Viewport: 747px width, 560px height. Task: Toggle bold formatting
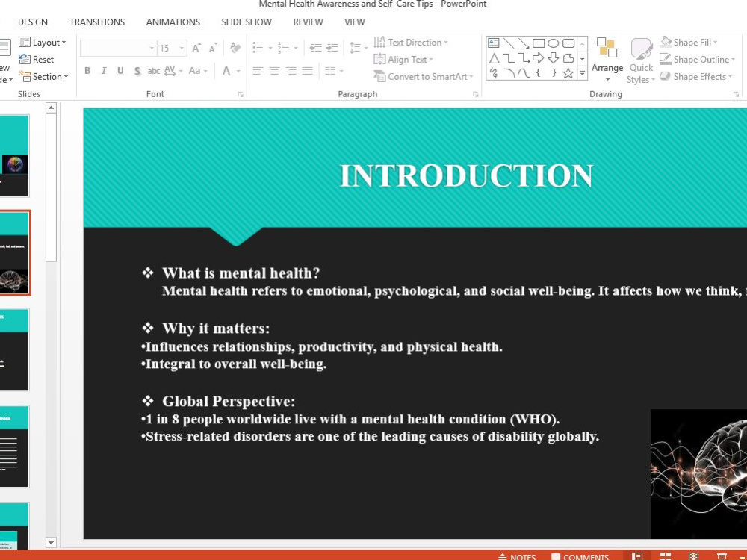87,71
